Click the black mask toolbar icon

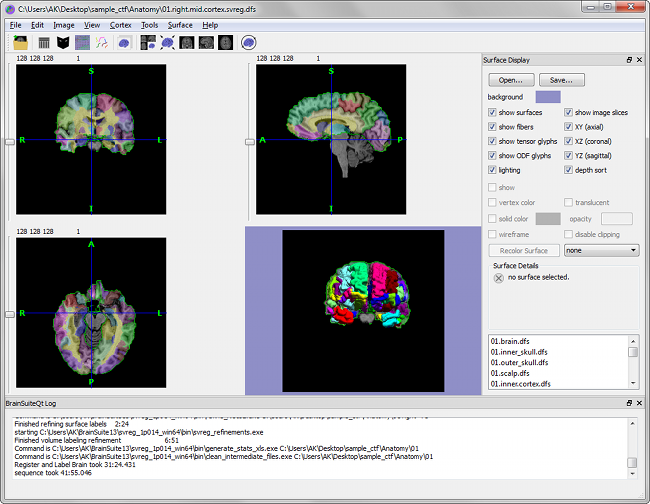(x=63, y=43)
